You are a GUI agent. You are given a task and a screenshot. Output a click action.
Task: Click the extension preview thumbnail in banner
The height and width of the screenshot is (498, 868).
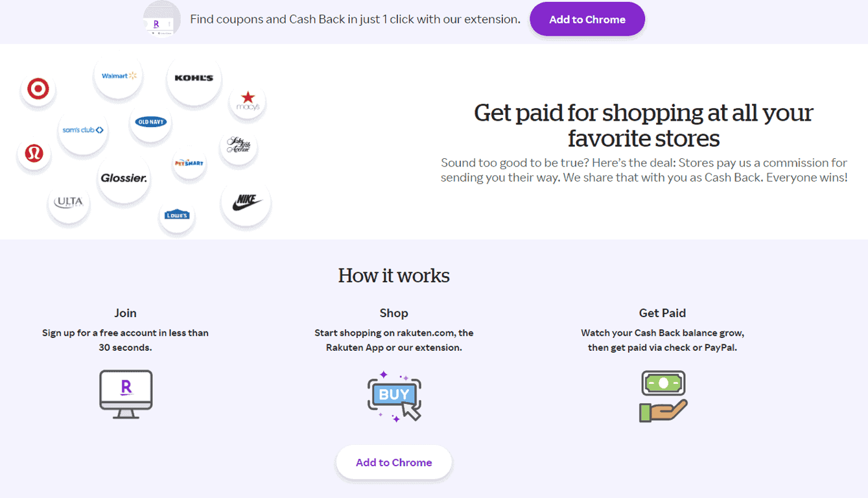(161, 19)
